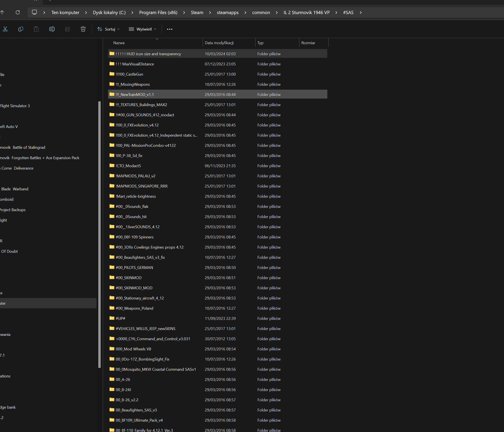504x432 pixels.
Task: Expand chevron after Dysk lokalny (C:)
Action: (x=132, y=12)
